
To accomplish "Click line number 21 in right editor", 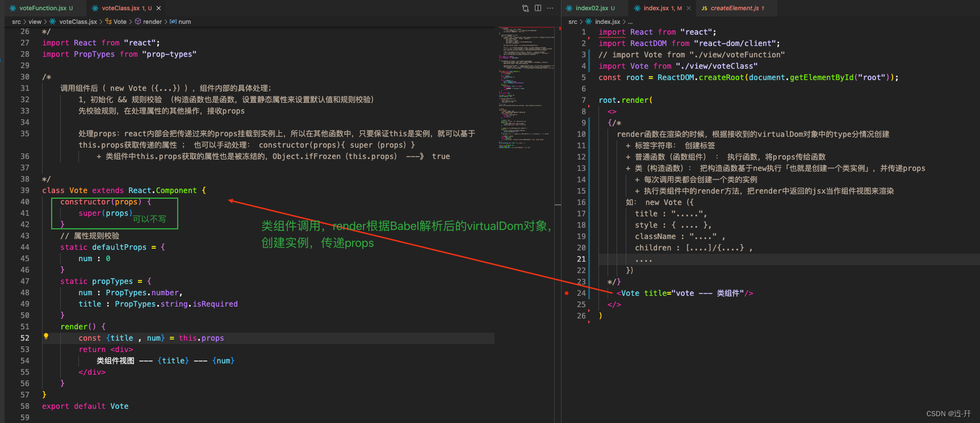I will pos(581,259).
